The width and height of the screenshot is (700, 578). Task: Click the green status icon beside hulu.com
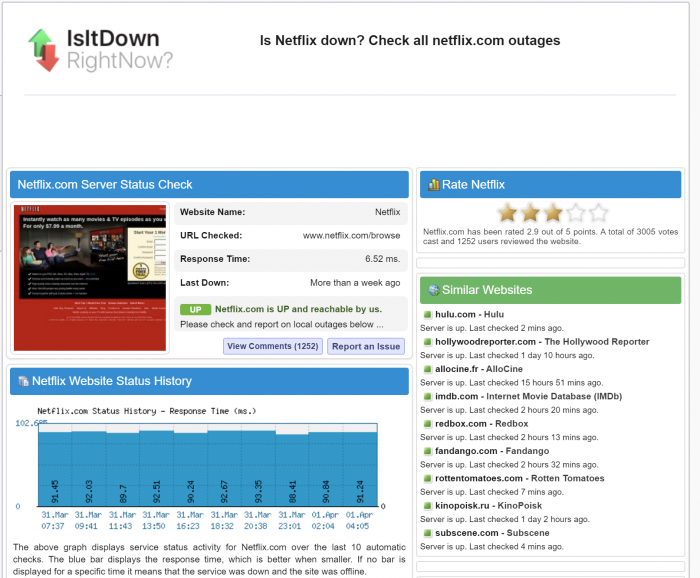pyautogui.click(x=427, y=315)
